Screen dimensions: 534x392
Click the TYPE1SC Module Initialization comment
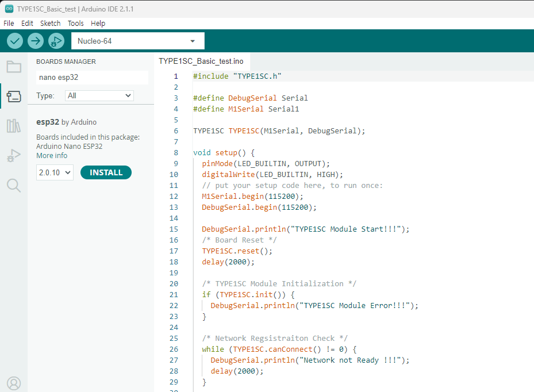(279, 284)
